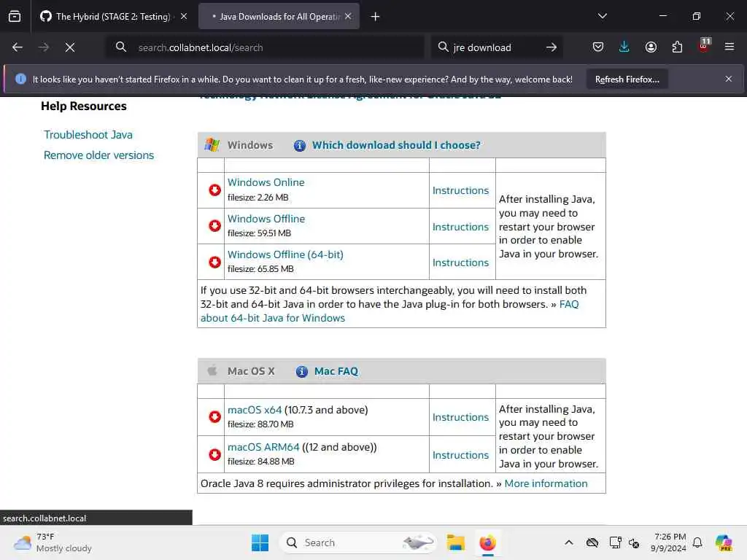Image resolution: width=747 pixels, height=560 pixels.
Task: Open Instructions for macOS x64
Action: (460, 417)
